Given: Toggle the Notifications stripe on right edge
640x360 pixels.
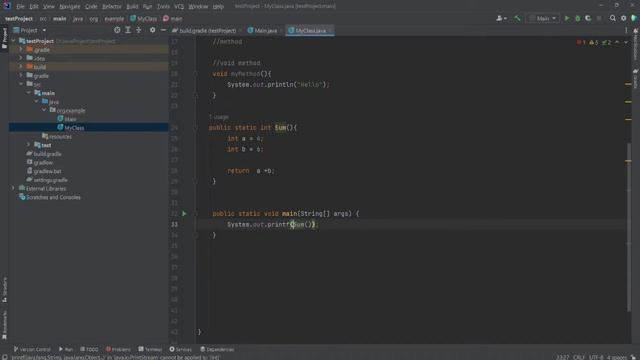Looking at the screenshot, I should pyautogui.click(x=636, y=44).
